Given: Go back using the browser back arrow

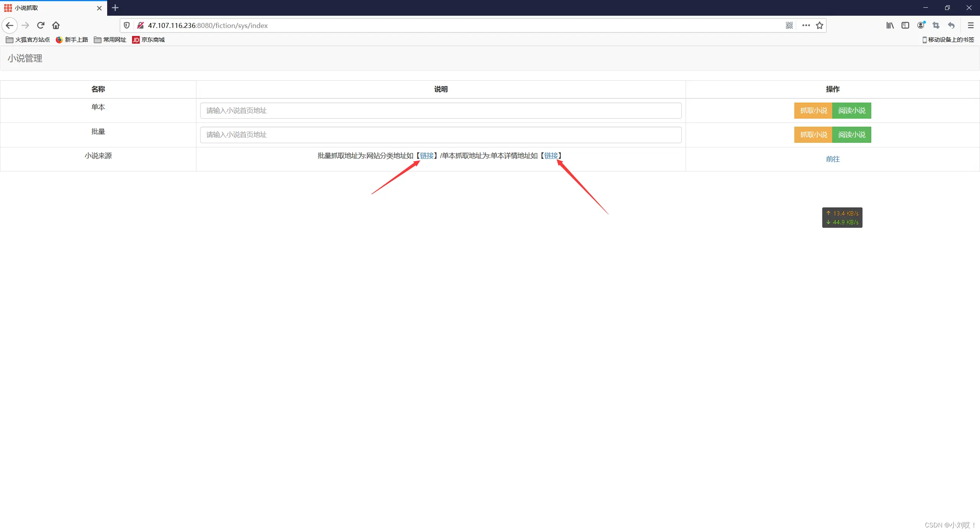Looking at the screenshot, I should click(x=10, y=26).
